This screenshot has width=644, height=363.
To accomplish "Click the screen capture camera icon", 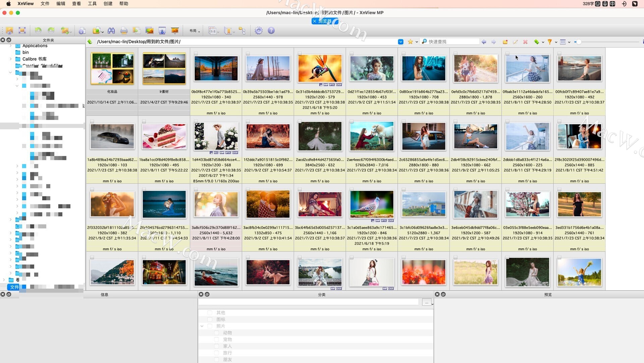I will 162,31.
